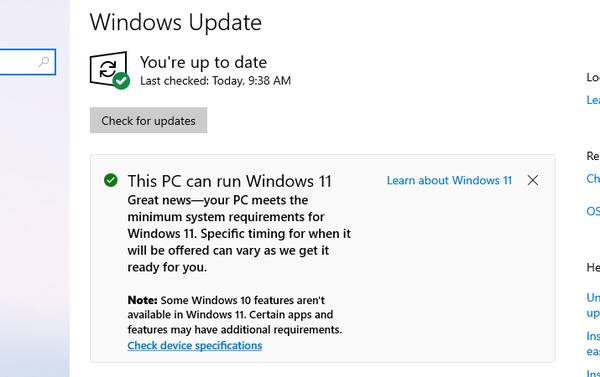The width and height of the screenshot is (600, 377).
Task: Dismiss the Windows 11 banner with X
Action: (533, 180)
